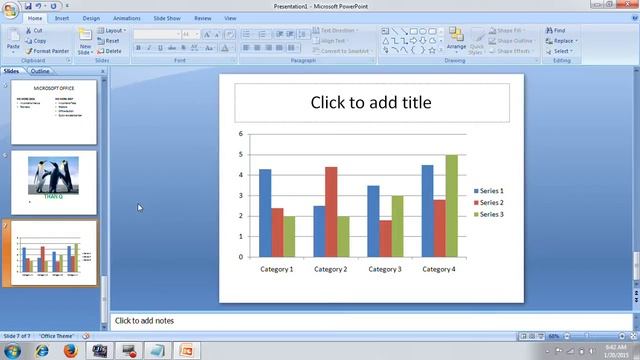Click Copy in Clipboard group
The height and width of the screenshot is (360, 640).
pyautogui.click(x=36, y=41)
